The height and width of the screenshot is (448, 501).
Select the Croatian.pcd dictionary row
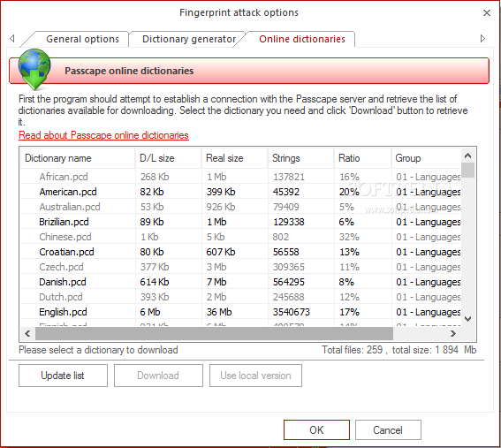click(x=240, y=252)
